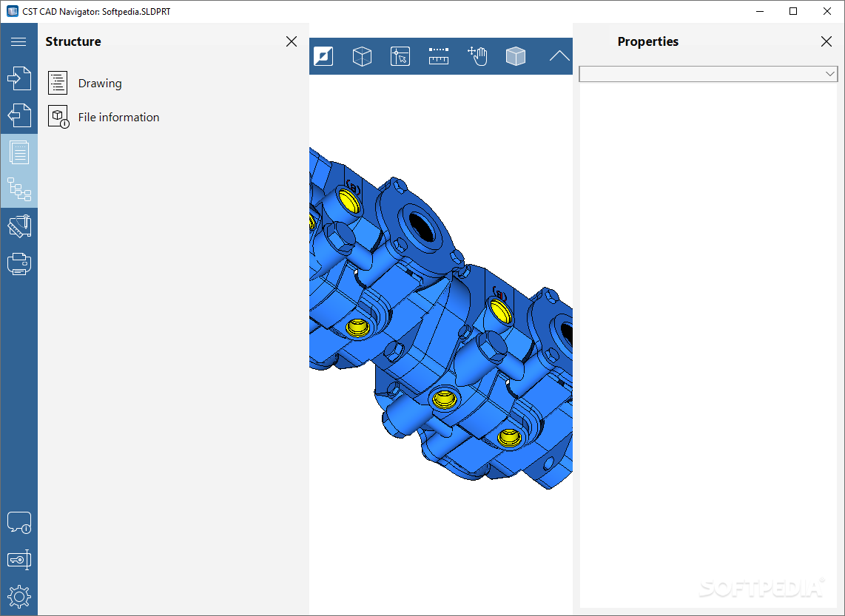This screenshot has width=845, height=616.
Task: Click the Structure panel heading
Action: 73,41
